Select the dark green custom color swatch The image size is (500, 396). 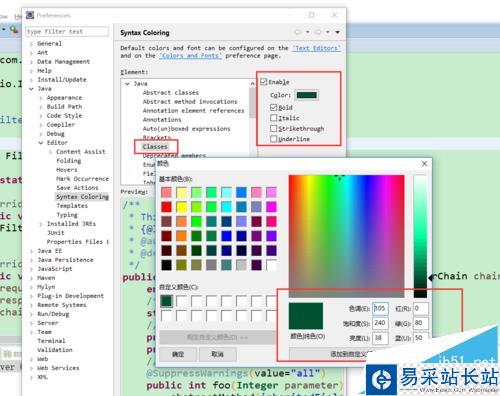click(x=166, y=301)
